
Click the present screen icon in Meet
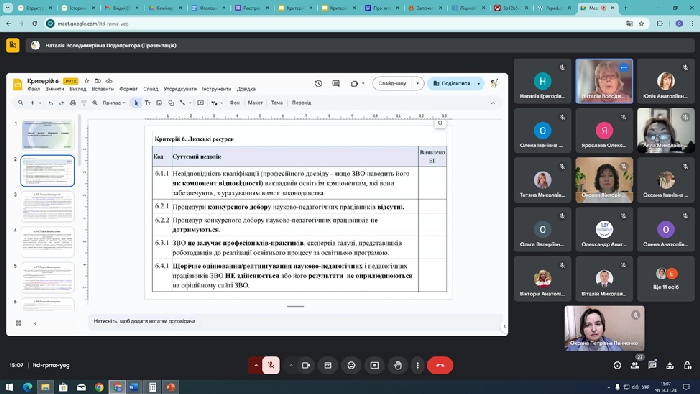click(x=375, y=365)
